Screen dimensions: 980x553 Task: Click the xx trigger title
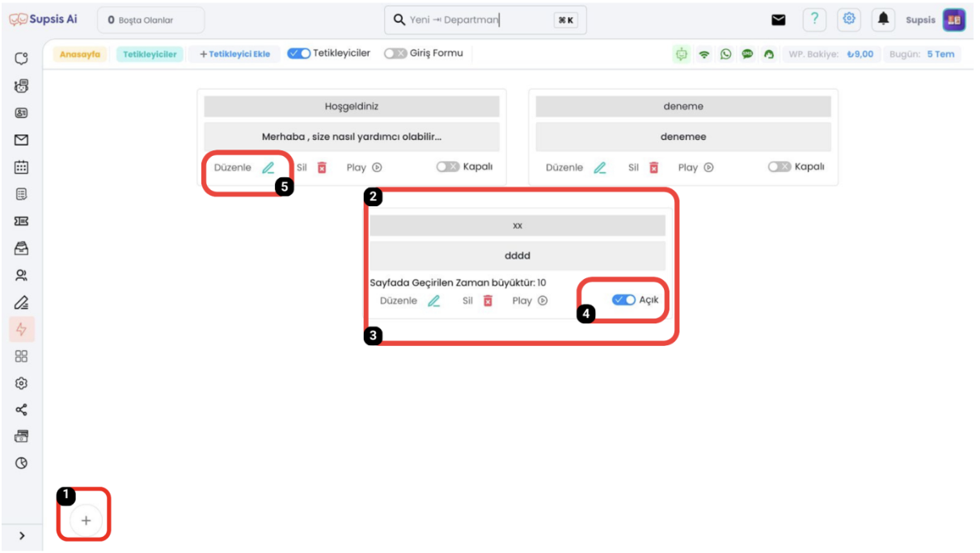(x=517, y=226)
